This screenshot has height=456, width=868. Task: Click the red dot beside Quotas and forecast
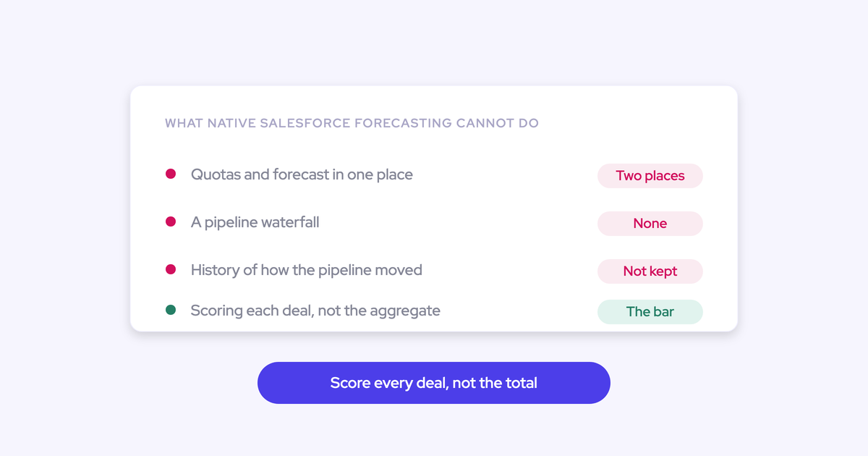[171, 174]
